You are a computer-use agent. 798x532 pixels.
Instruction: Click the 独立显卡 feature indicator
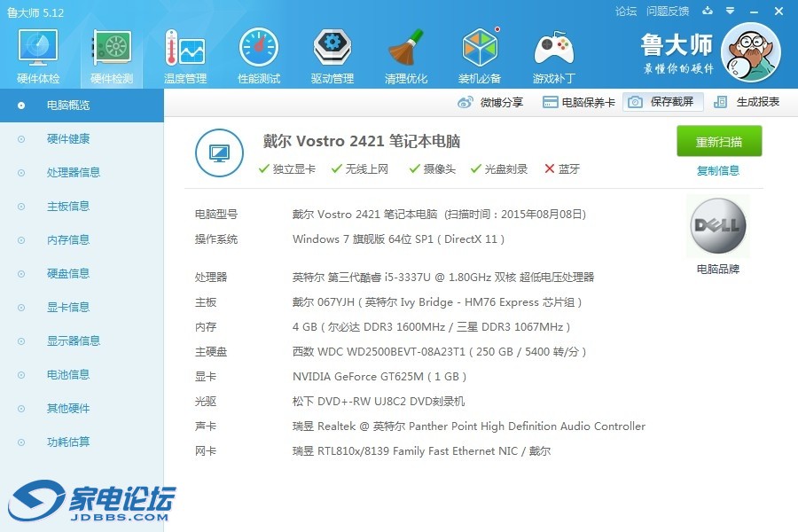(x=287, y=169)
